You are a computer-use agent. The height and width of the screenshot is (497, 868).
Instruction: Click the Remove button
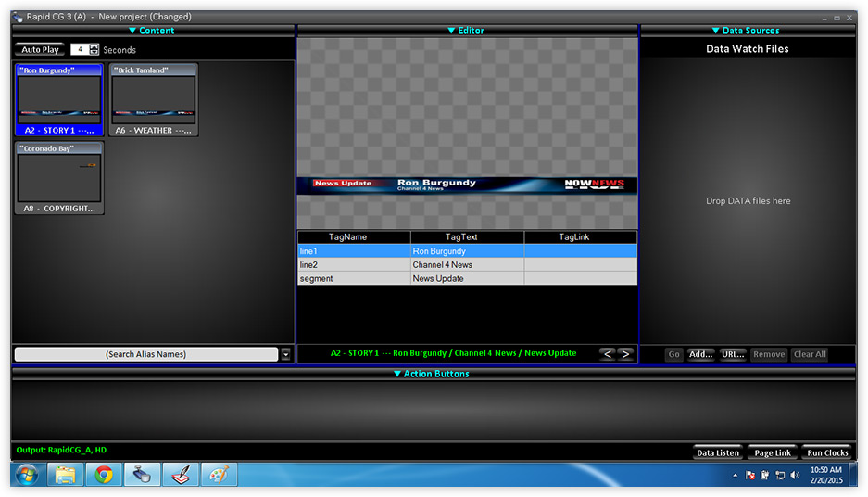pos(769,354)
